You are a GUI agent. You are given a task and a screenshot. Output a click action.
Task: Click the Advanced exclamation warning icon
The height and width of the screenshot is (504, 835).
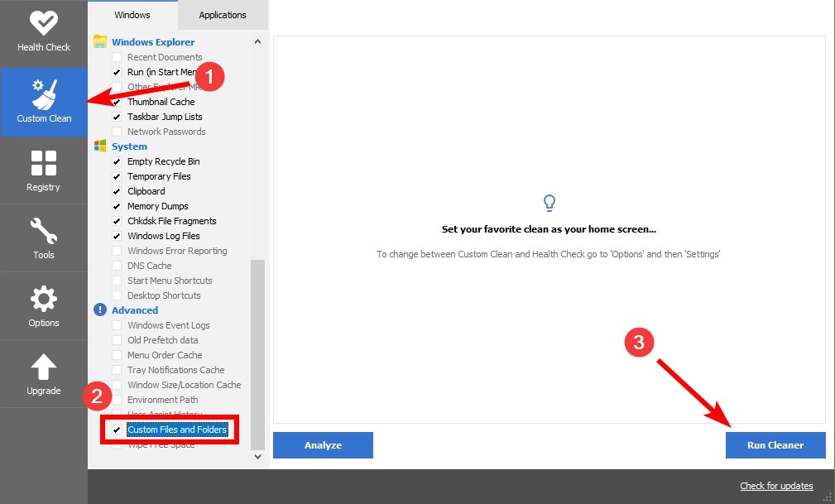100,310
